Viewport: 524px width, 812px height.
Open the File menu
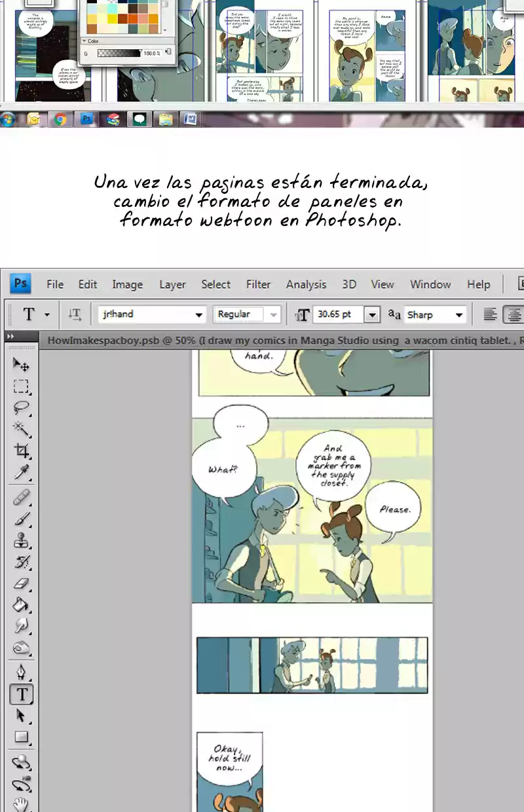[x=55, y=284]
